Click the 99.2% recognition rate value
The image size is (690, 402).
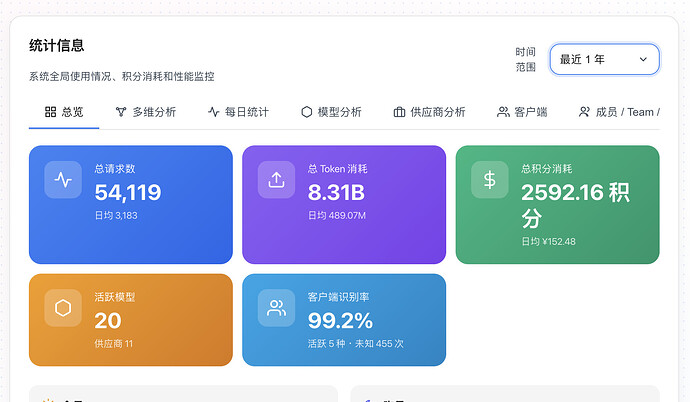pos(341,321)
